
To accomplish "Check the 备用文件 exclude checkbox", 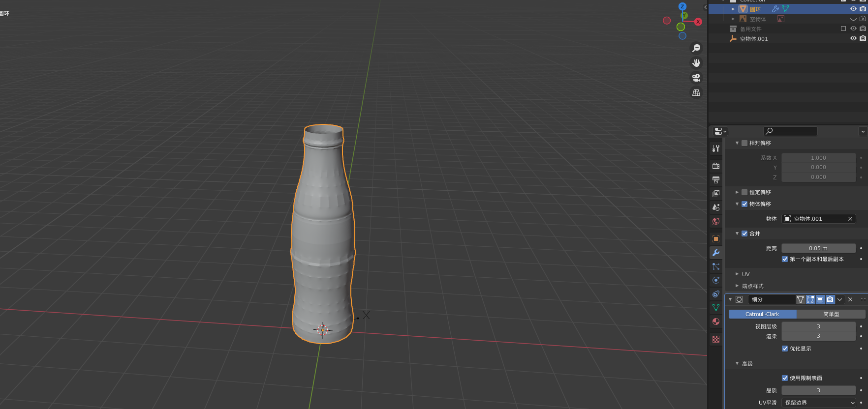I will (843, 29).
